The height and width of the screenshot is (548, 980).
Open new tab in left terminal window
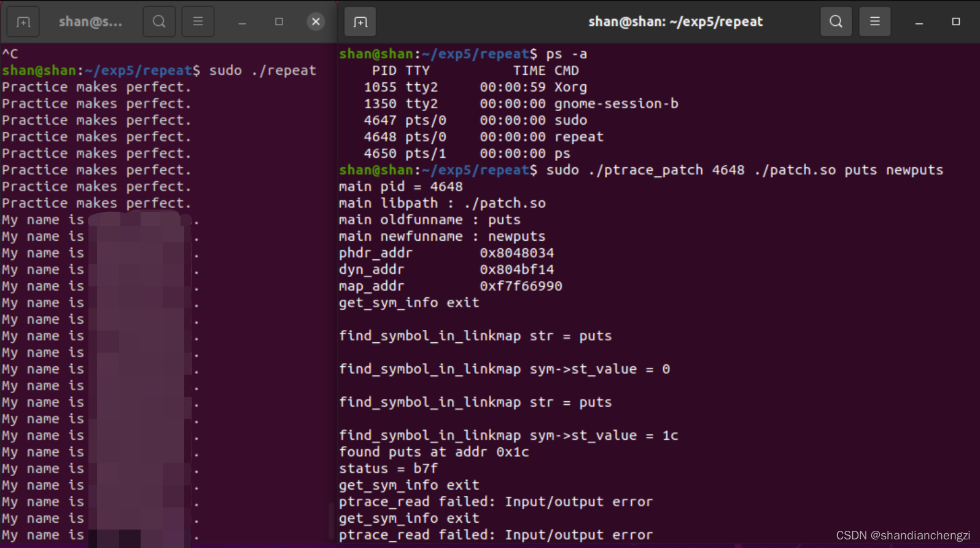tap(23, 22)
